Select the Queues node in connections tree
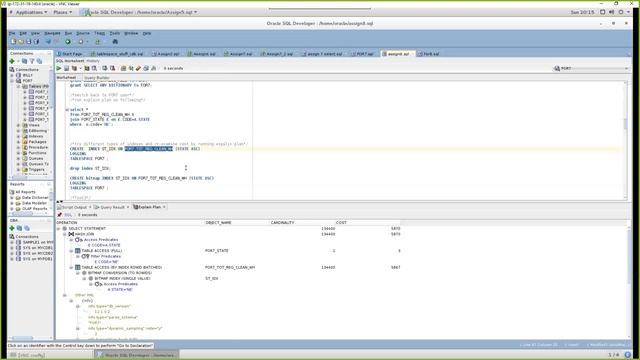 [36, 158]
